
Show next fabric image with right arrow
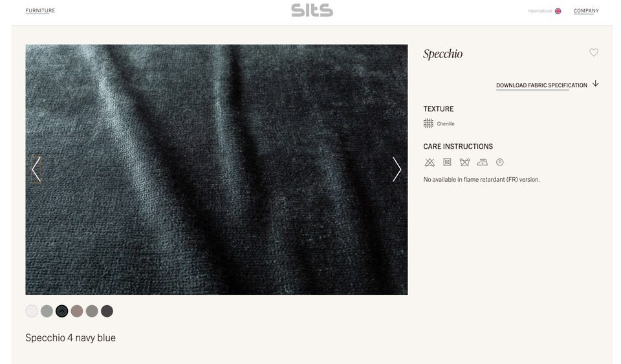click(397, 169)
